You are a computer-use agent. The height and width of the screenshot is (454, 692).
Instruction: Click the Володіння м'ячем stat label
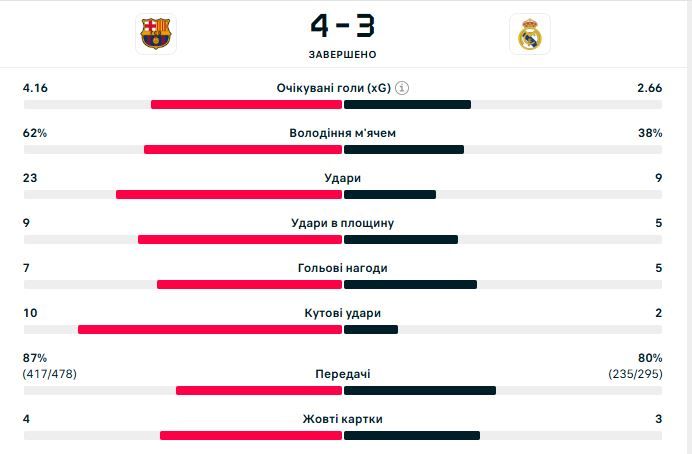tap(342, 133)
